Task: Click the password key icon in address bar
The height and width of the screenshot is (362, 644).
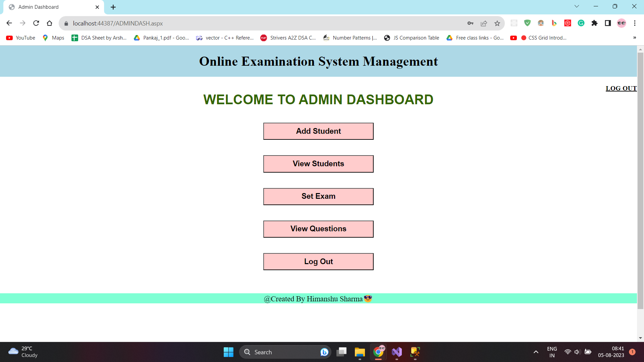Action: pyautogui.click(x=471, y=23)
